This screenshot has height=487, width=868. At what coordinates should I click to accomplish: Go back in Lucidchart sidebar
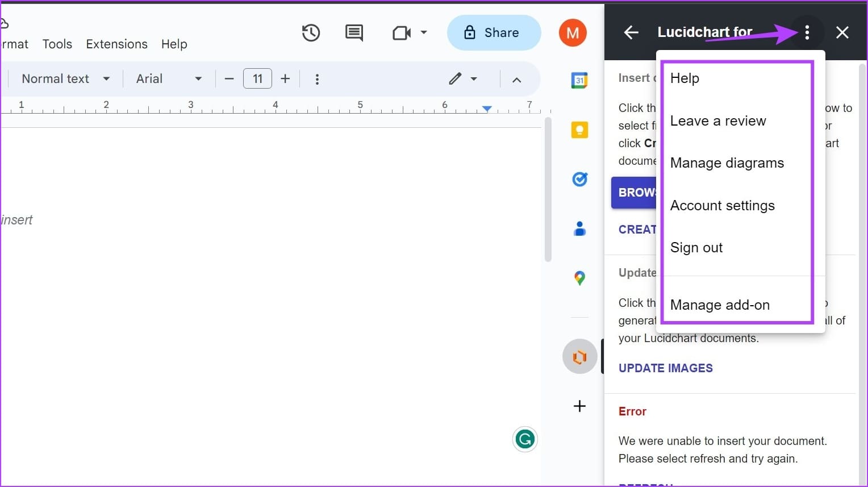click(x=631, y=32)
